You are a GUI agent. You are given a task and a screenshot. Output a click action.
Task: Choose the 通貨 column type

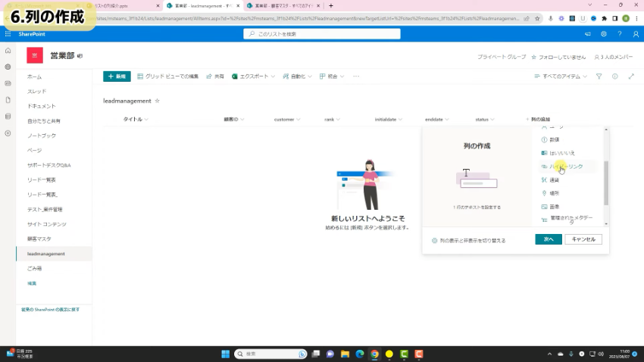coord(553,180)
